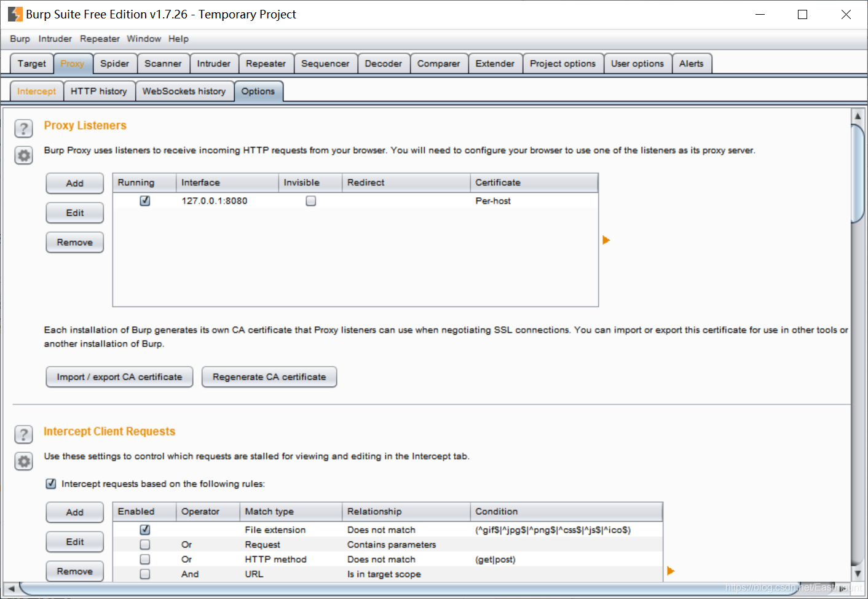Enable the HTTP method rule checkbox
The height and width of the screenshot is (599, 868).
tap(145, 559)
